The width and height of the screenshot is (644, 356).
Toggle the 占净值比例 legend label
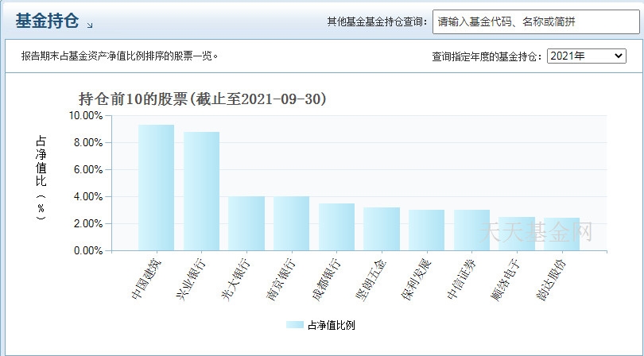(x=331, y=325)
